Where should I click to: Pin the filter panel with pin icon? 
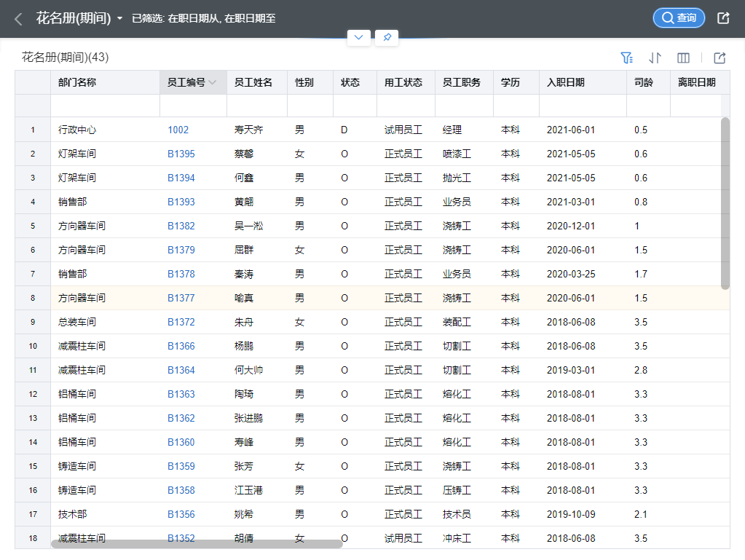(x=387, y=37)
